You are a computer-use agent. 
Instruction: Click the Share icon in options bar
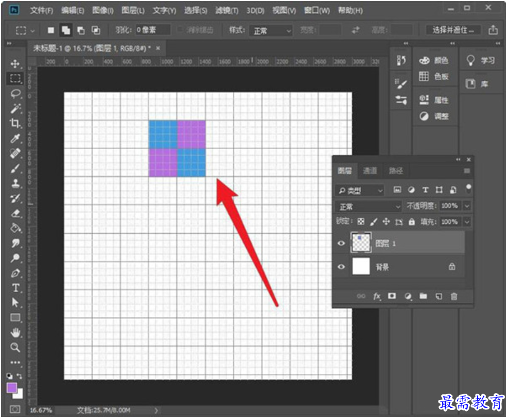point(493,30)
